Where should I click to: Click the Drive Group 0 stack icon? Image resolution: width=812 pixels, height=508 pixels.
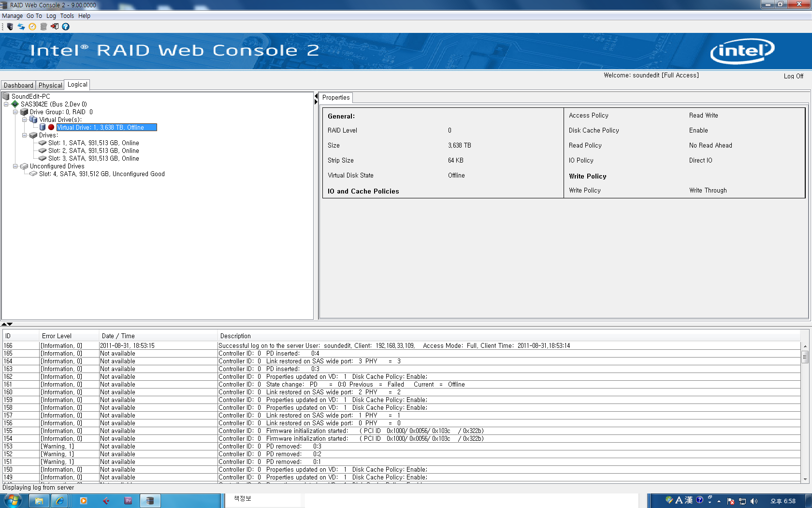(x=24, y=112)
